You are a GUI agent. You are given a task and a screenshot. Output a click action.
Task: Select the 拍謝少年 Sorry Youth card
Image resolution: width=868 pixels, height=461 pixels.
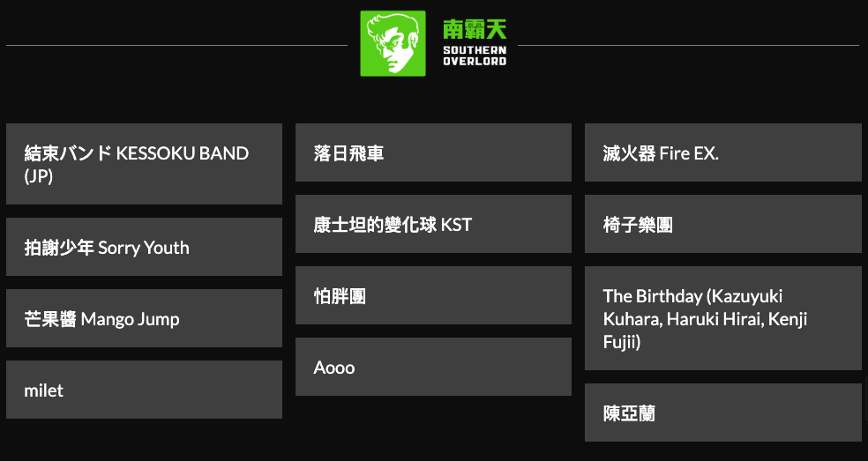tap(144, 248)
